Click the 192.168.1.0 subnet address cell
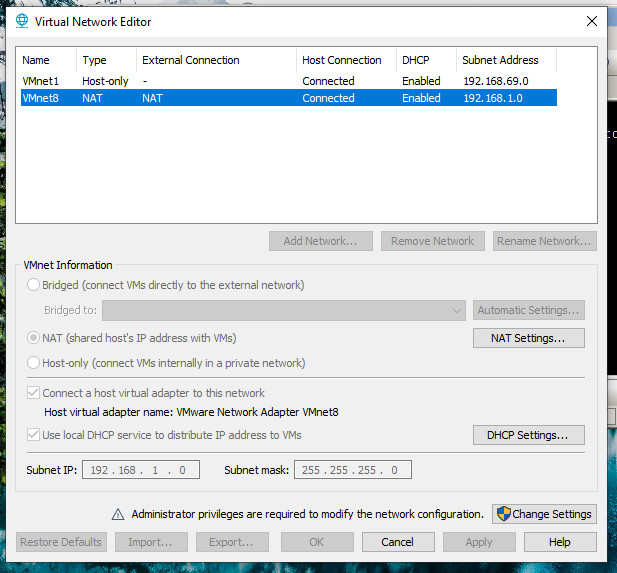Image resolution: width=617 pixels, height=573 pixels. tap(493, 98)
